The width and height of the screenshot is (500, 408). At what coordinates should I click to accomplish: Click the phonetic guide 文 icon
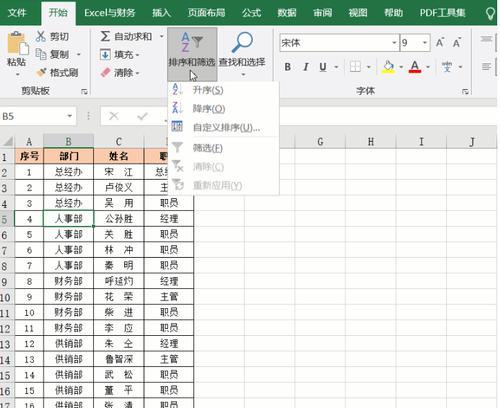tap(447, 67)
